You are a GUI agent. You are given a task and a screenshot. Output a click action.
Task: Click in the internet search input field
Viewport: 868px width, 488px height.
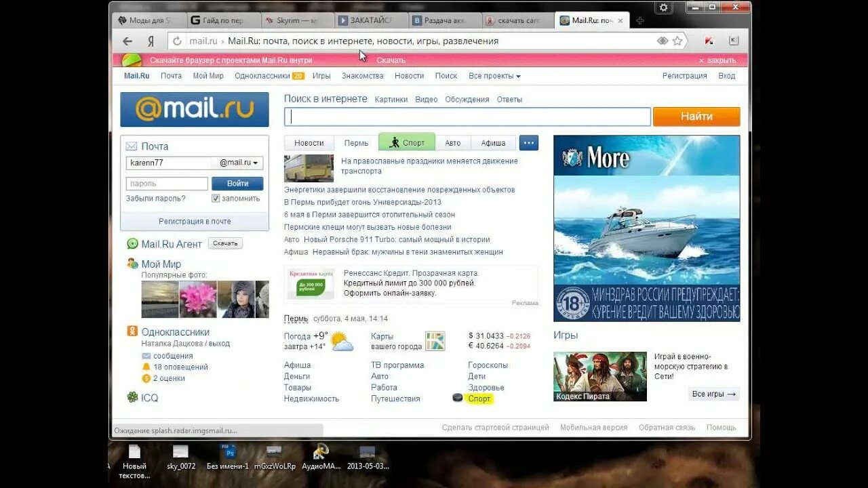[x=467, y=117]
